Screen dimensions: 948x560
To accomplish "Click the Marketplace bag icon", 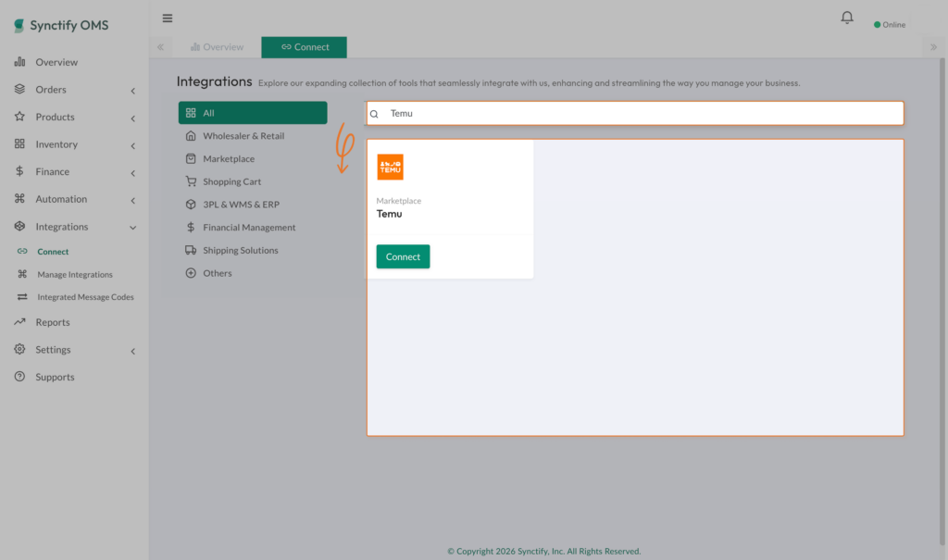I will [191, 158].
